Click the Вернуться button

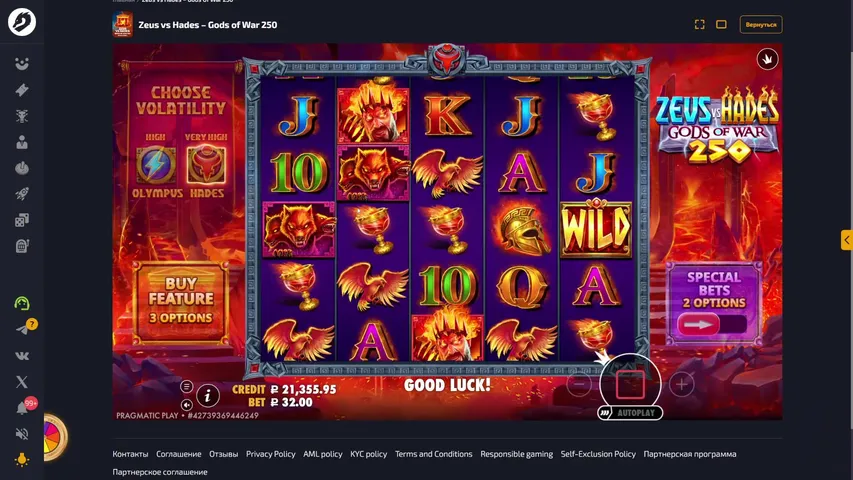pos(761,24)
